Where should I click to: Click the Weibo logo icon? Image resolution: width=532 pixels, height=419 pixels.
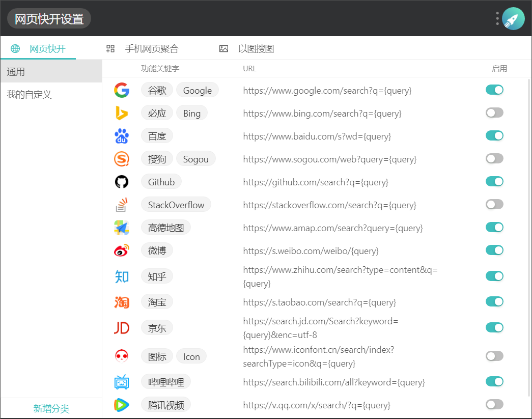pos(122,250)
